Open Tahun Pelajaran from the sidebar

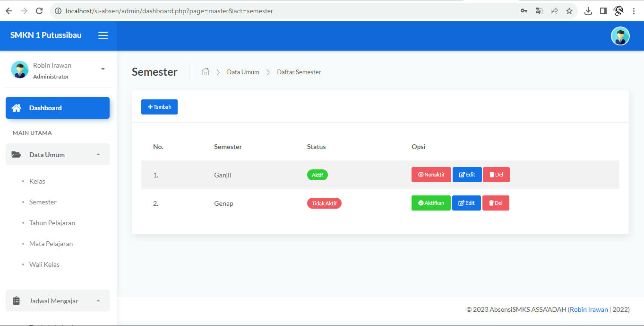point(52,222)
